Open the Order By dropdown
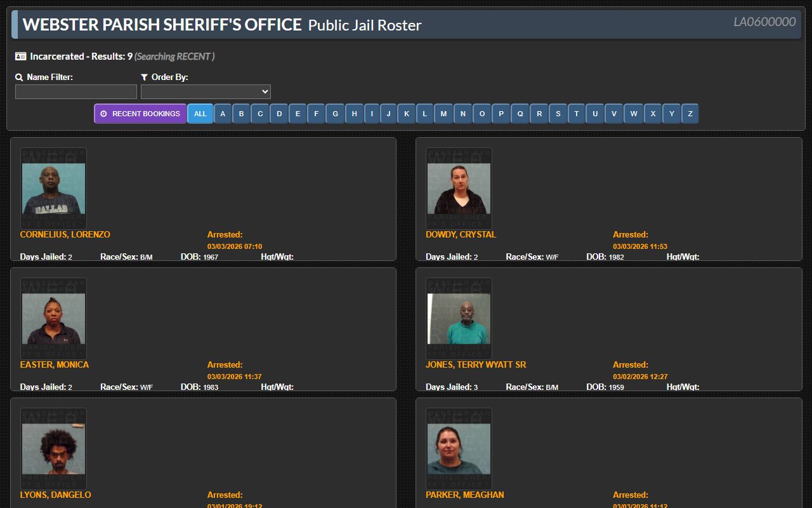Viewport: 812px width, 508px height. (206, 92)
